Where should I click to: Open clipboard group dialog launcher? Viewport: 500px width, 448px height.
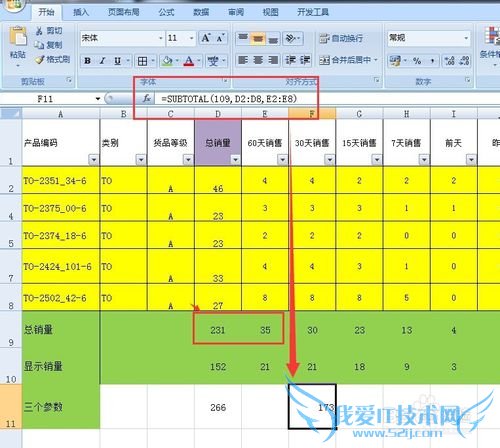[x=69, y=80]
